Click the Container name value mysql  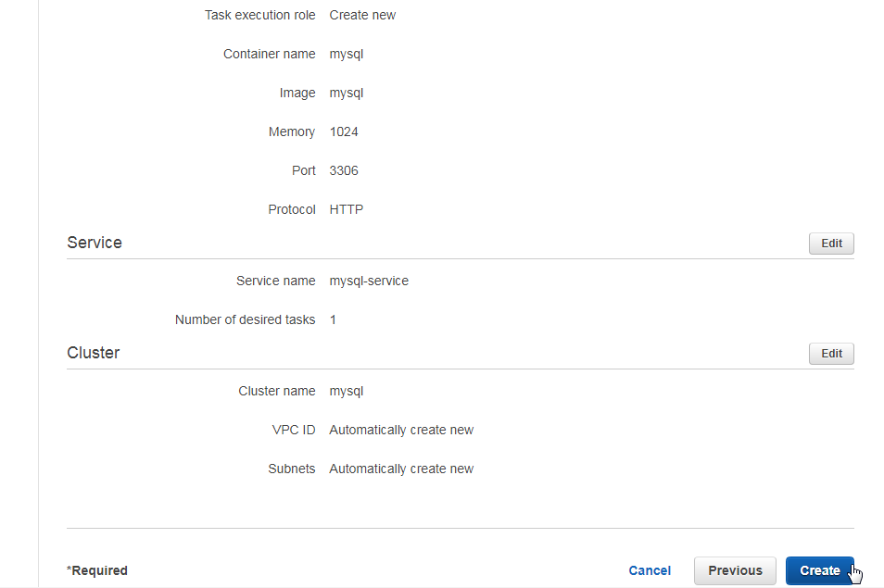tap(347, 54)
